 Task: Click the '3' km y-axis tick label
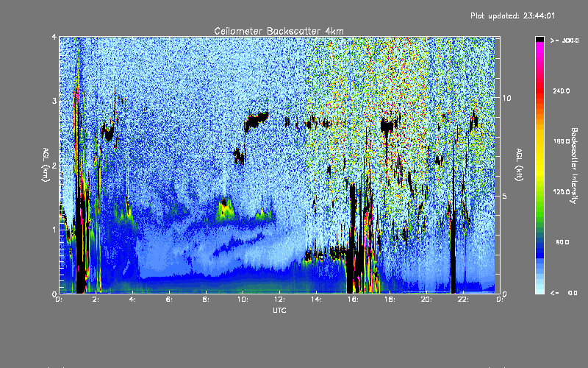click(x=54, y=101)
